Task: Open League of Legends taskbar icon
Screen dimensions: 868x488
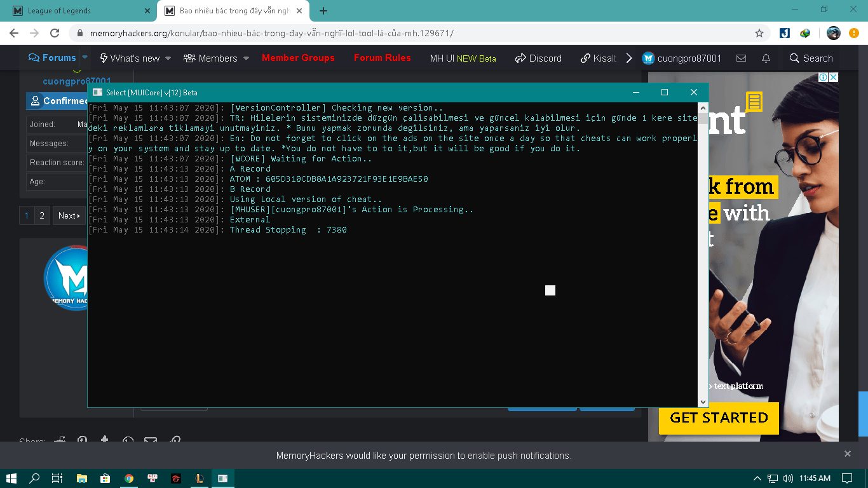Action: pyautogui.click(x=199, y=478)
